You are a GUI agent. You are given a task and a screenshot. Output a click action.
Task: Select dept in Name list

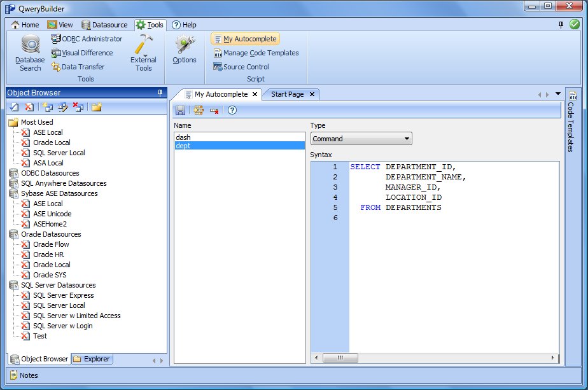[240, 146]
